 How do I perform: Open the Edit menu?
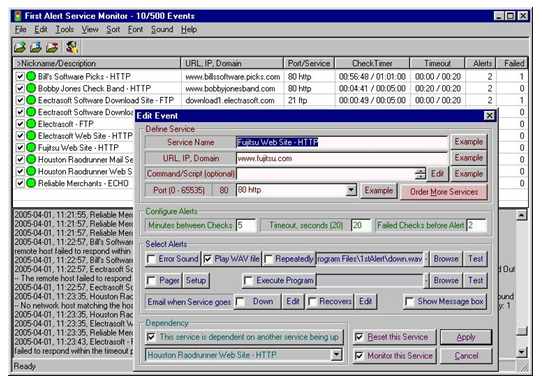pyautogui.click(x=41, y=30)
